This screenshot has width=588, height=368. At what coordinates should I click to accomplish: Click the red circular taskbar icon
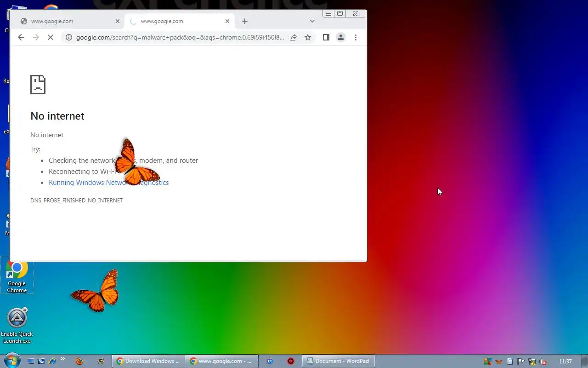click(x=291, y=362)
